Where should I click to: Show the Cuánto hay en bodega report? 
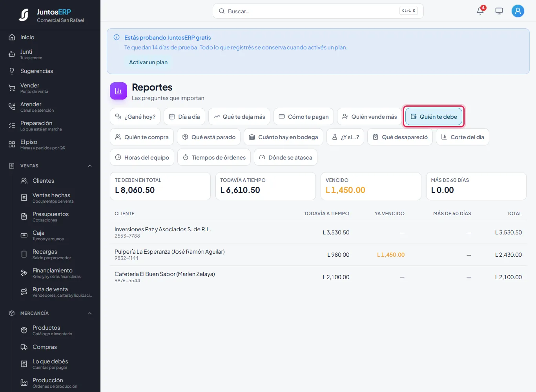284,137
